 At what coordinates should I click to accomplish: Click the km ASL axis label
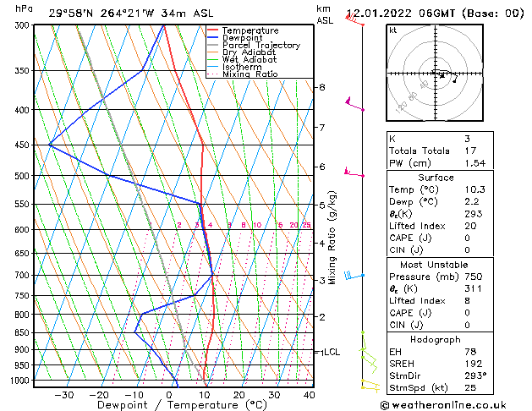tap(325, 14)
